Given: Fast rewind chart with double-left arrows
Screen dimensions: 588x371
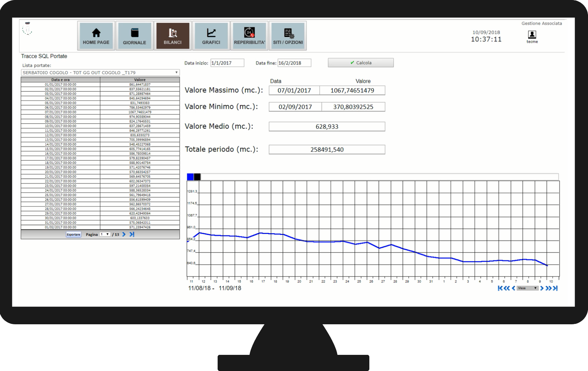Looking at the screenshot, I should (507, 288).
